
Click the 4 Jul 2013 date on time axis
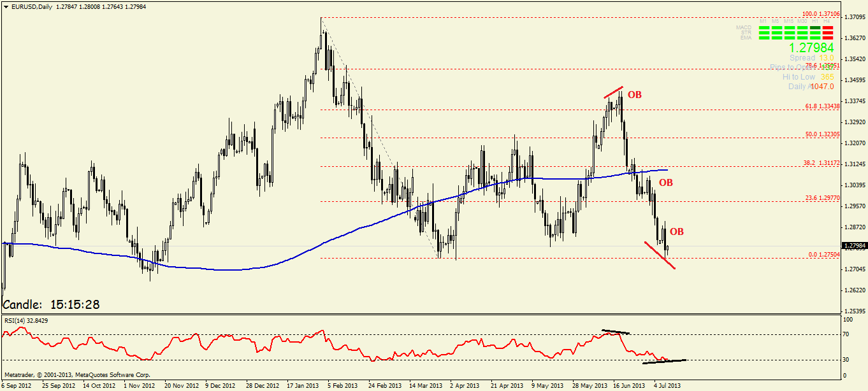coord(667,386)
